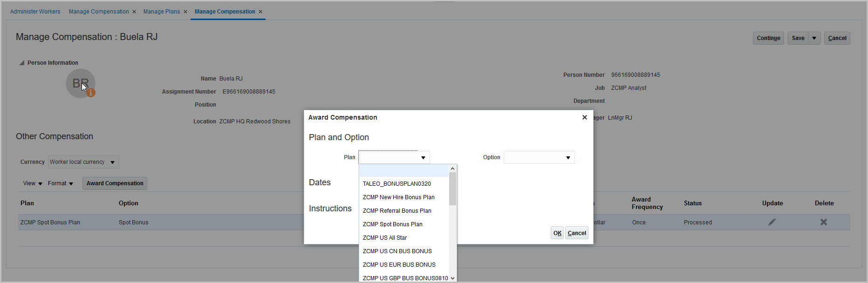
Task: Open the Currency dropdown
Action: coord(112,162)
